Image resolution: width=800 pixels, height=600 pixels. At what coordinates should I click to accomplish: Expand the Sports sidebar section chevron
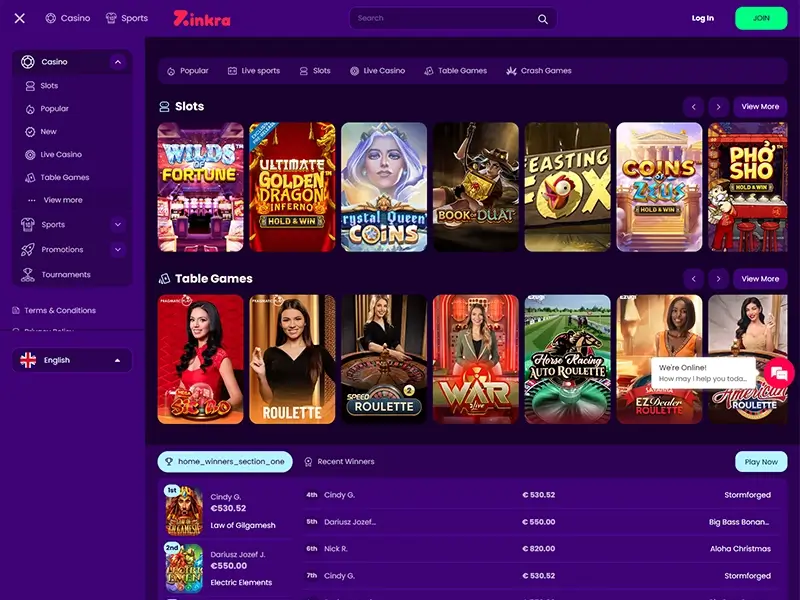tap(118, 224)
